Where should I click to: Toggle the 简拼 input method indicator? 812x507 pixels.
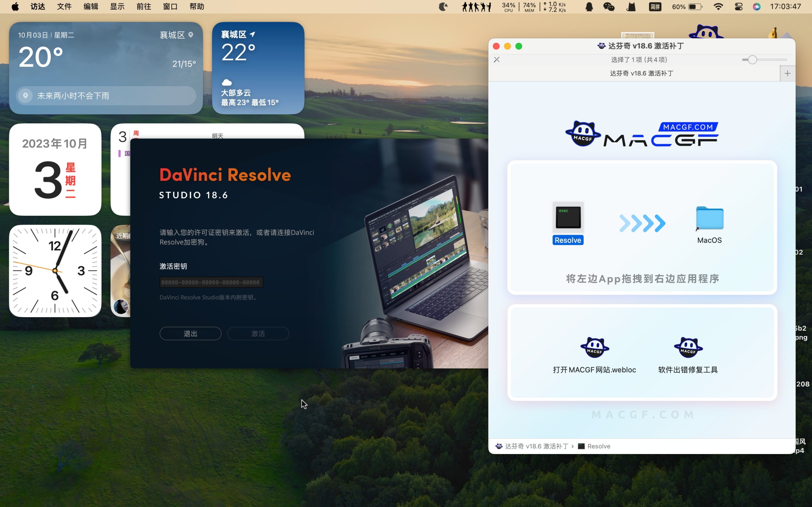[x=655, y=7]
